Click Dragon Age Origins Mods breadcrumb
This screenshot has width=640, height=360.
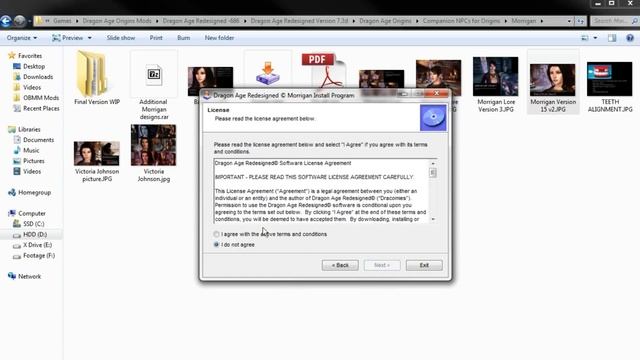tap(117, 21)
